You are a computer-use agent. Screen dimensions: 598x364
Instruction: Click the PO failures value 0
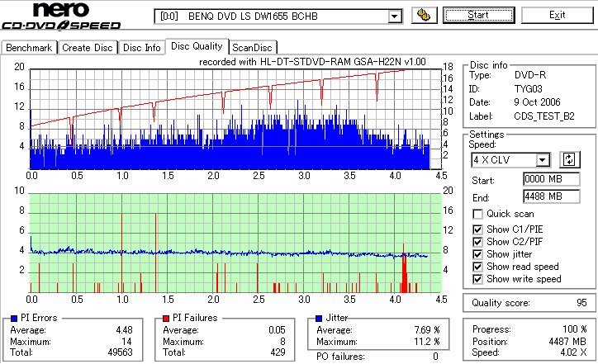click(435, 357)
